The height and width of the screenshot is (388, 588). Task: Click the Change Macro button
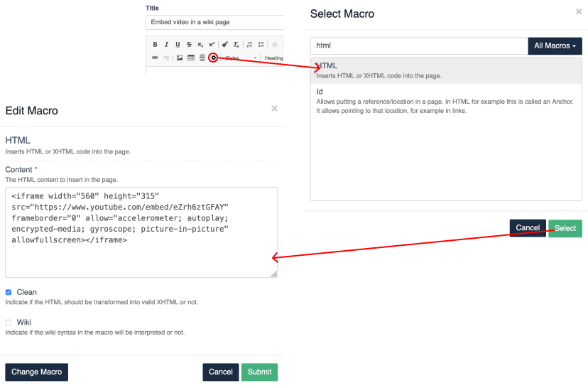click(36, 372)
